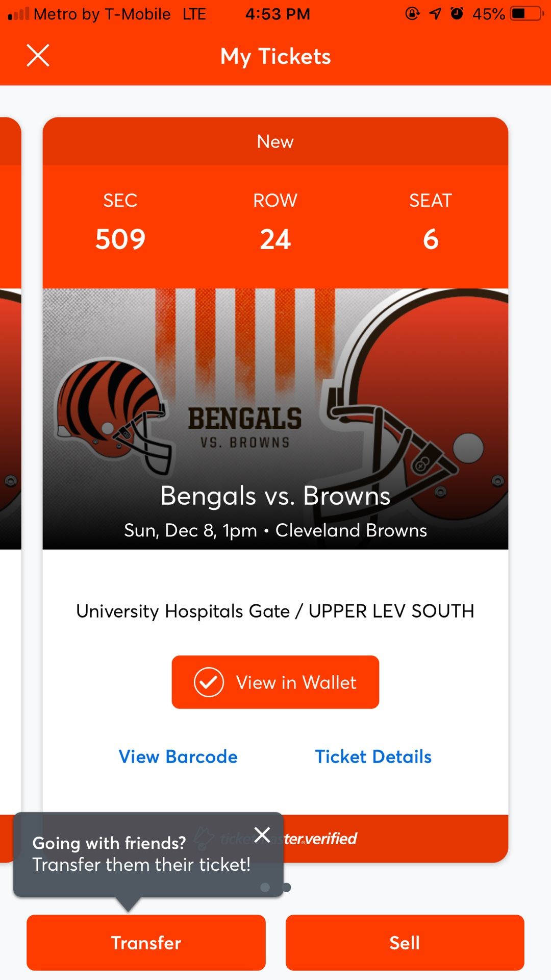This screenshot has height=980, width=551.
Task: Tap the section 509 number
Action: coord(120,239)
